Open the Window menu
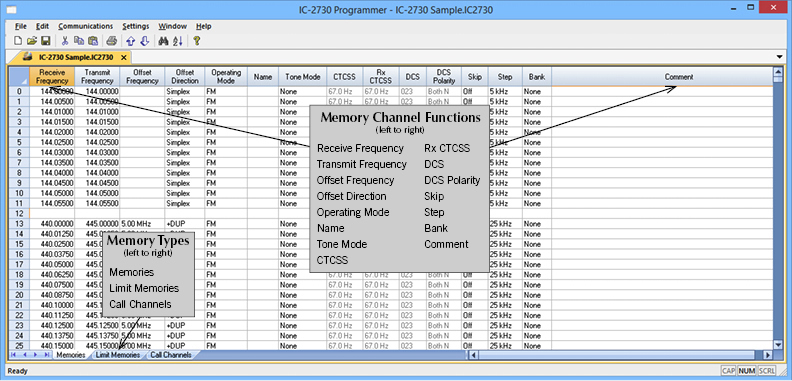The height and width of the screenshot is (381, 792). 172,26
